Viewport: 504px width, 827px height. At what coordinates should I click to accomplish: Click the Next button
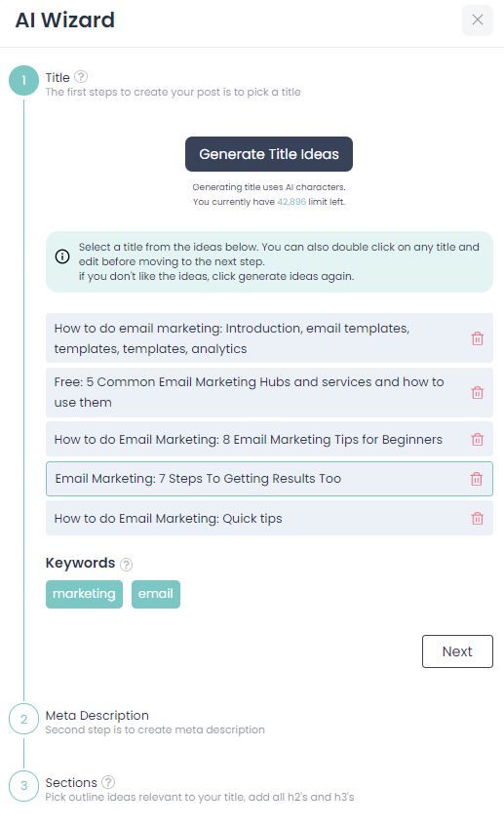click(x=457, y=651)
